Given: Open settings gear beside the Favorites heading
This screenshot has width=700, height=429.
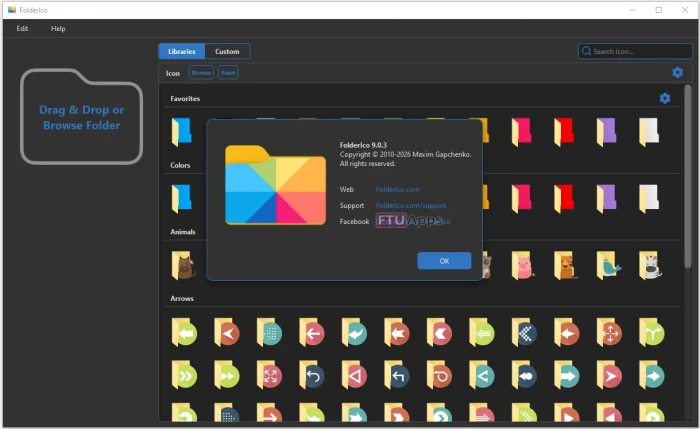Looking at the screenshot, I should (664, 98).
